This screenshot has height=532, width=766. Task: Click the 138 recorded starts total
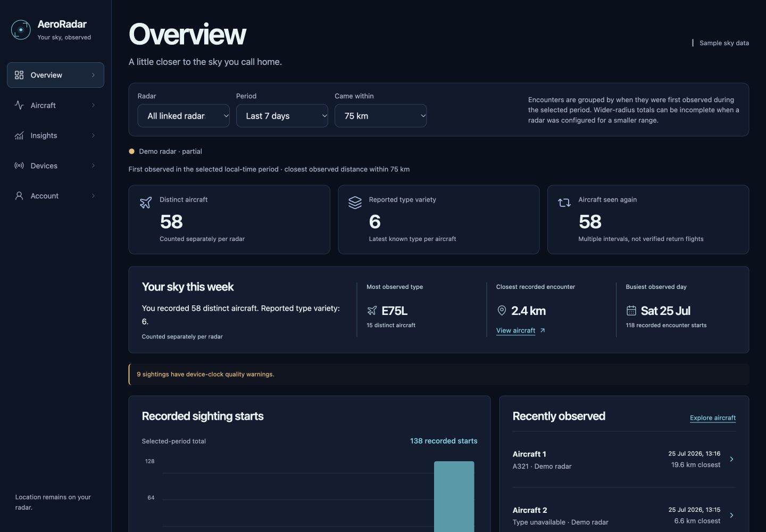click(444, 441)
